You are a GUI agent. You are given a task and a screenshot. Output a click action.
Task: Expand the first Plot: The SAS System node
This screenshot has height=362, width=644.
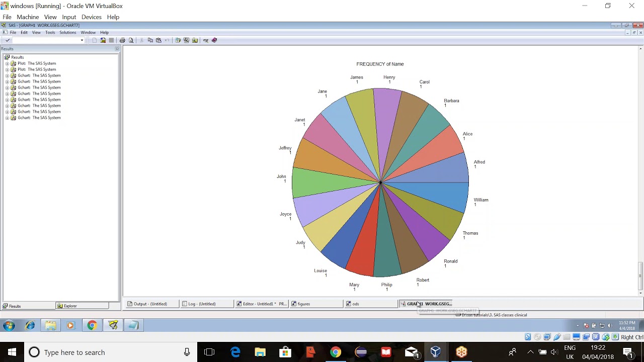coord(7,63)
